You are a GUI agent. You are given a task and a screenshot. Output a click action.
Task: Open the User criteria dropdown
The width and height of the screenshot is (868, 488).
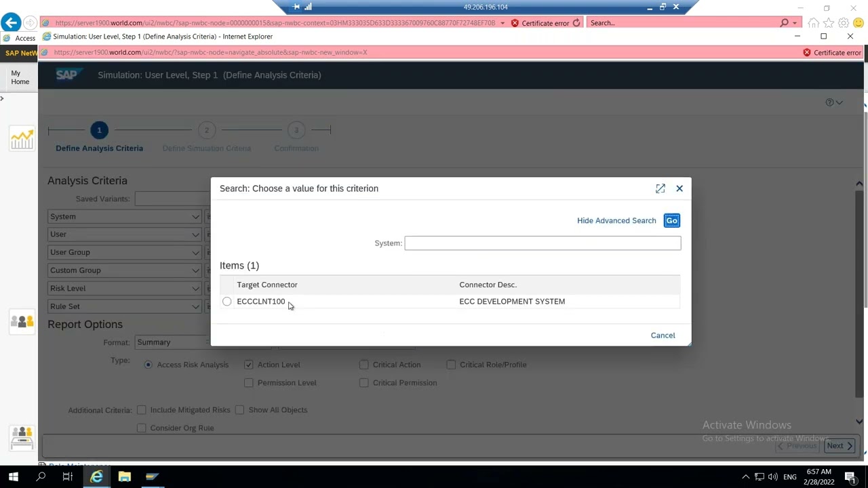pos(125,235)
